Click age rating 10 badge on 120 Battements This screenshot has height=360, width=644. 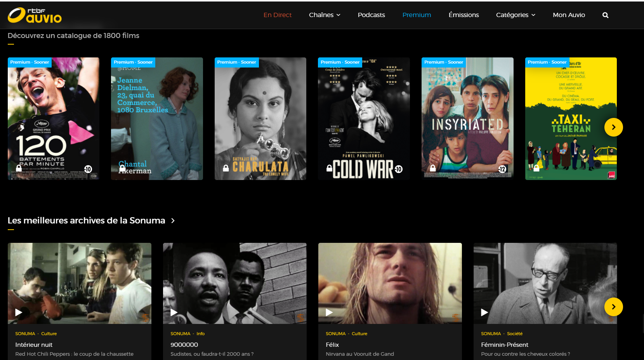tap(88, 169)
